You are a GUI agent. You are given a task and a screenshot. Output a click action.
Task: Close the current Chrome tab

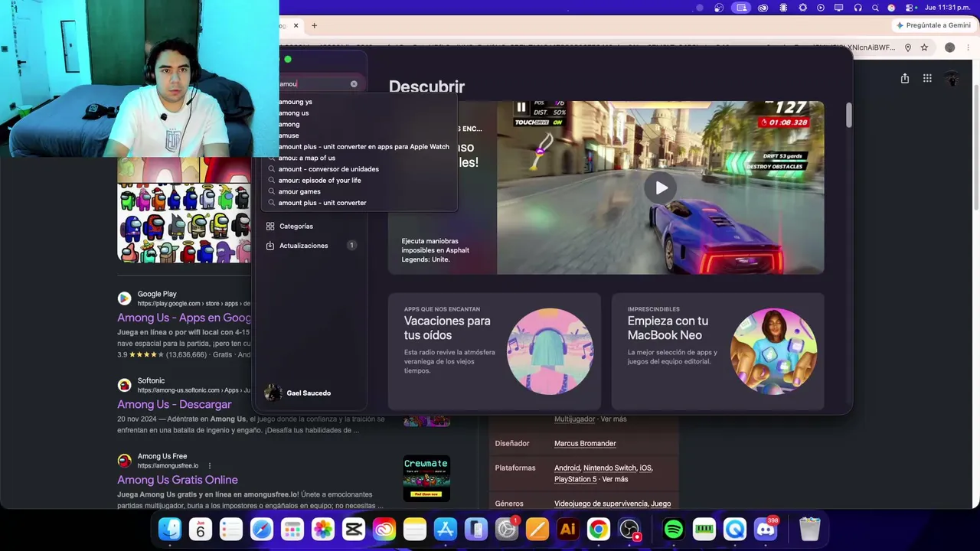[x=296, y=25]
